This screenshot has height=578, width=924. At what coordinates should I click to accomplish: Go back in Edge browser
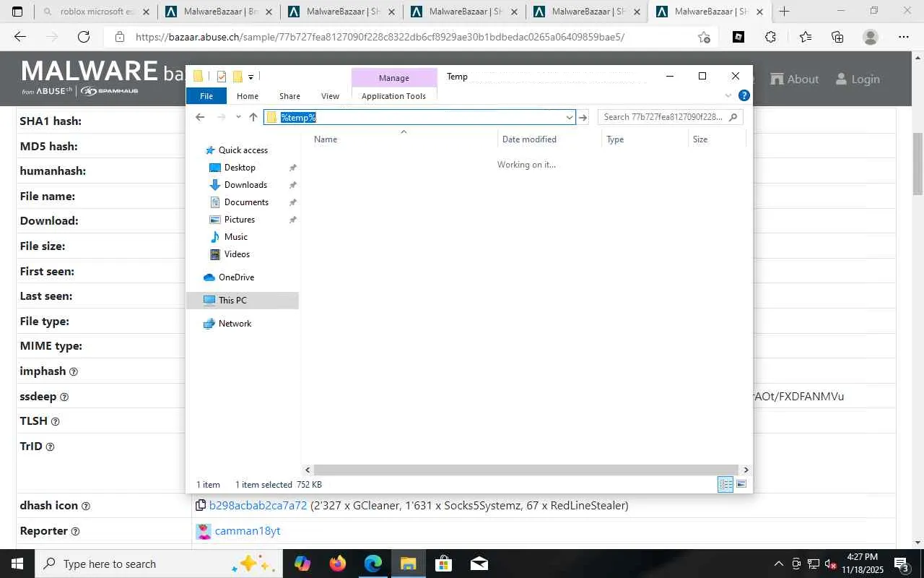(20, 37)
